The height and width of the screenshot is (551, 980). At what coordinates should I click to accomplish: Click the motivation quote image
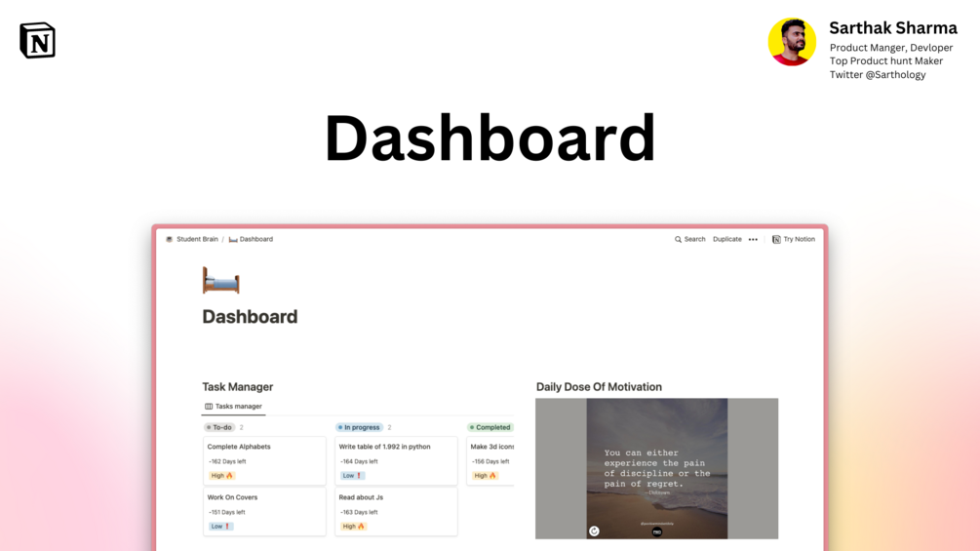[x=657, y=468]
